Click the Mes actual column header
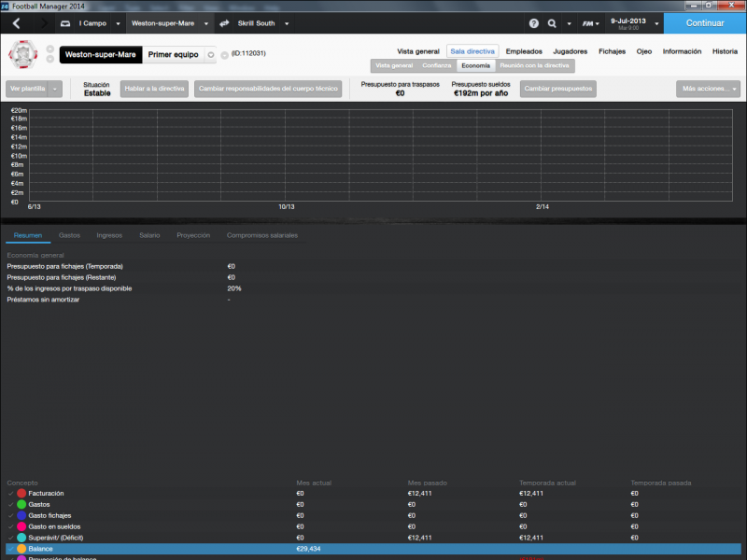This screenshot has width=747, height=560. tap(314, 483)
